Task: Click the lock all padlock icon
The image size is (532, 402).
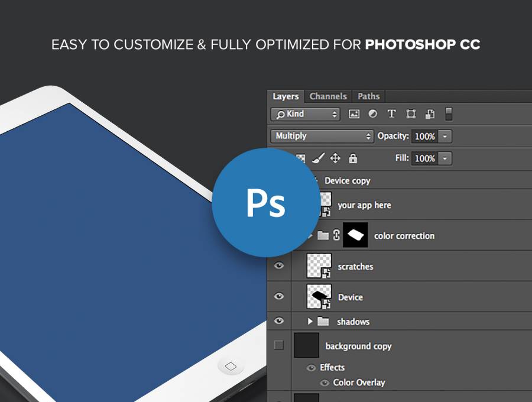Action: tap(353, 158)
